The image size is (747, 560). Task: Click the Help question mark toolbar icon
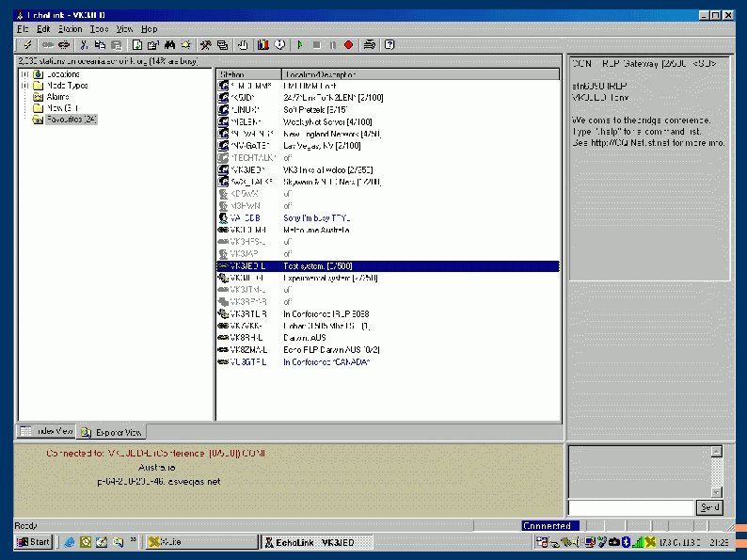click(x=389, y=44)
